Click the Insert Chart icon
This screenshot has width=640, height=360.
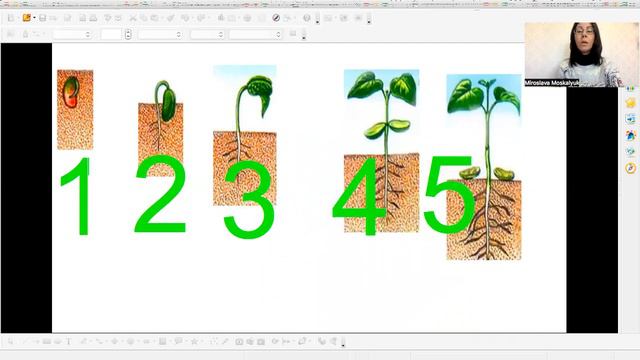pos(221,18)
